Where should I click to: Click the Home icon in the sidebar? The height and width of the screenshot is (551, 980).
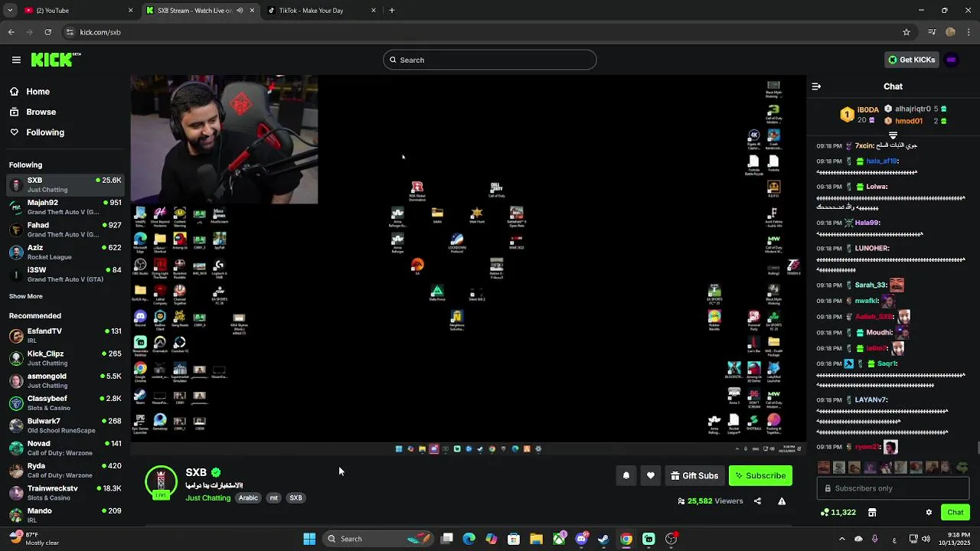coord(14,91)
